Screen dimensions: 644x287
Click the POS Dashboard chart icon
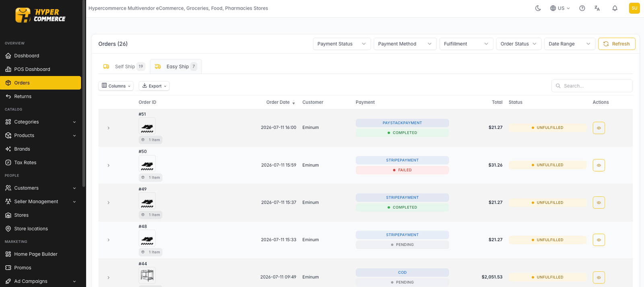coord(8,69)
